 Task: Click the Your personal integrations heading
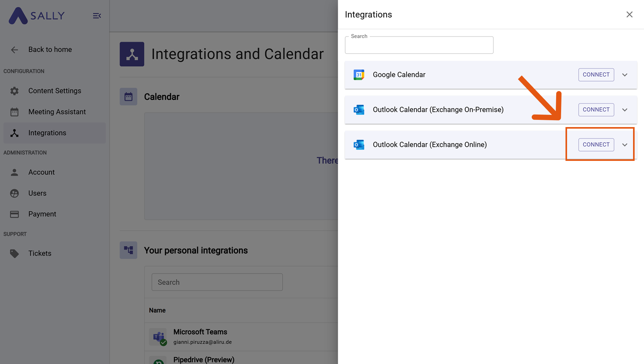(196, 251)
